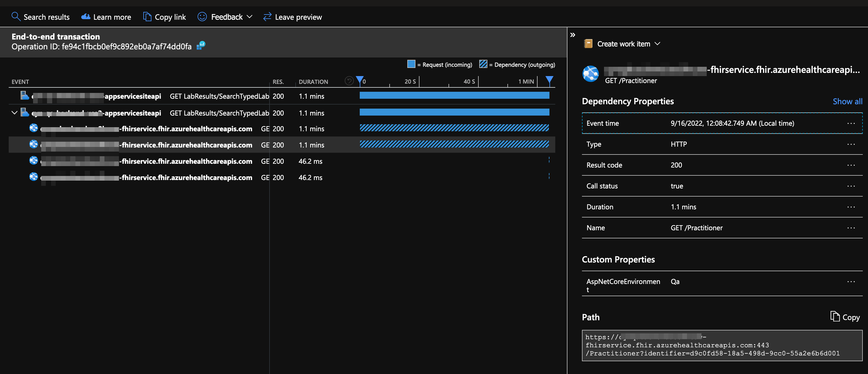The image size is (868, 374).
Task: Open Feedback dropdown chevron
Action: point(250,17)
